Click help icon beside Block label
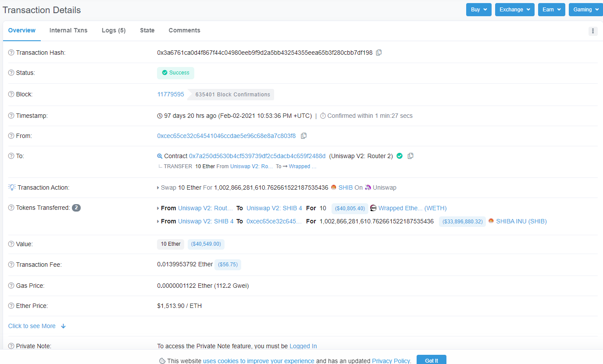Image resolution: width=603 pixels, height=364 pixels. pyautogui.click(x=11, y=94)
